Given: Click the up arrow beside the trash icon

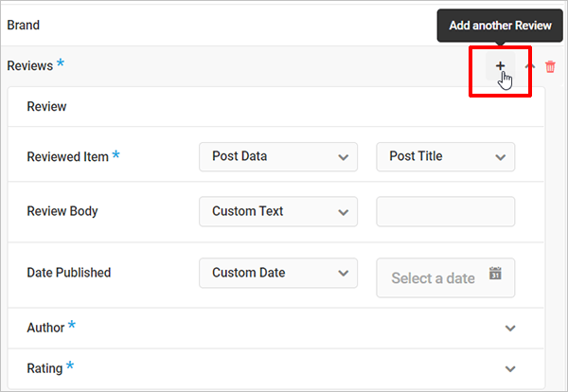Looking at the screenshot, I should (530, 66).
